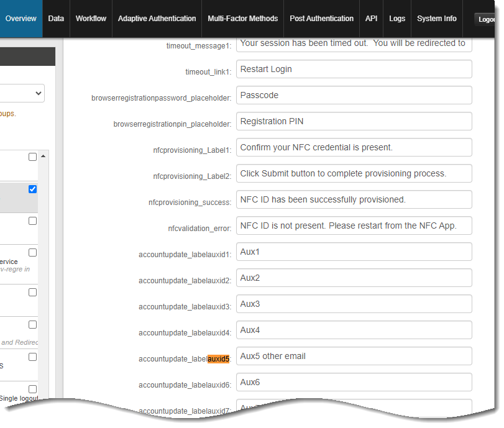Enable the checkbox next to Single logout

[x=32, y=388]
